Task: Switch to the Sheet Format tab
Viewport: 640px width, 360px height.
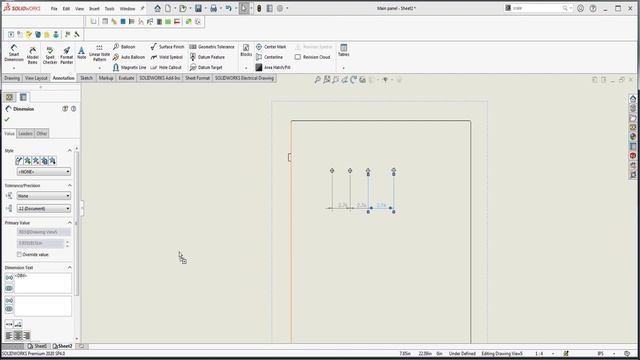Action: [197, 78]
